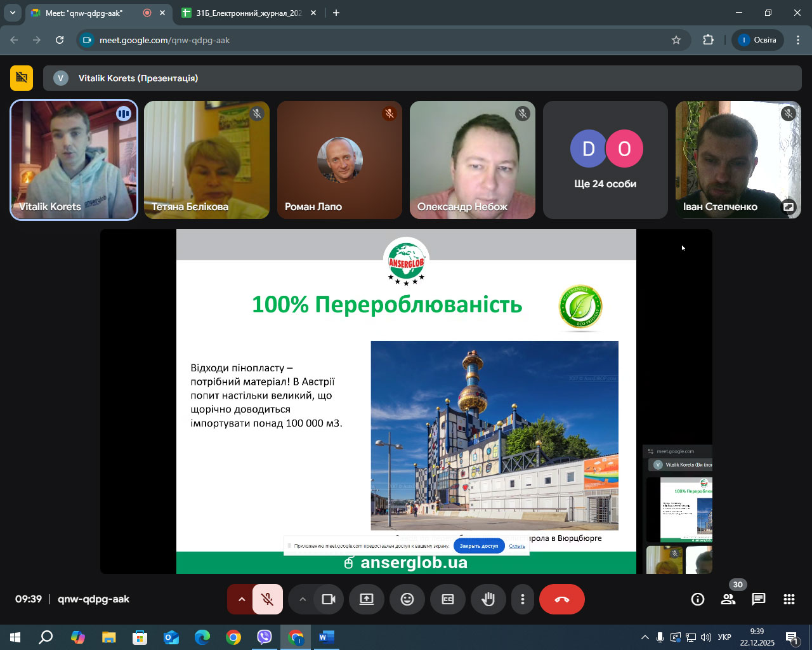812x650 pixels.
Task: Leave the call with hang-up button
Action: tap(562, 599)
